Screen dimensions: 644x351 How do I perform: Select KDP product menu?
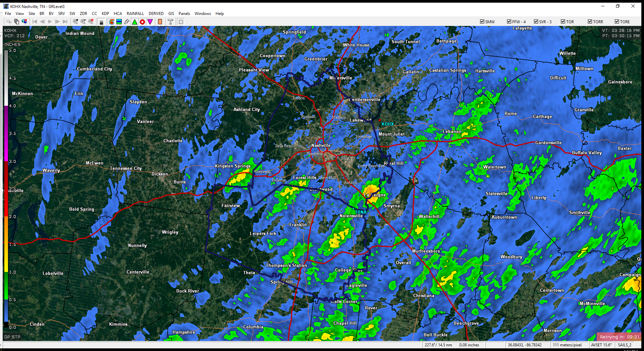pos(105,14)
